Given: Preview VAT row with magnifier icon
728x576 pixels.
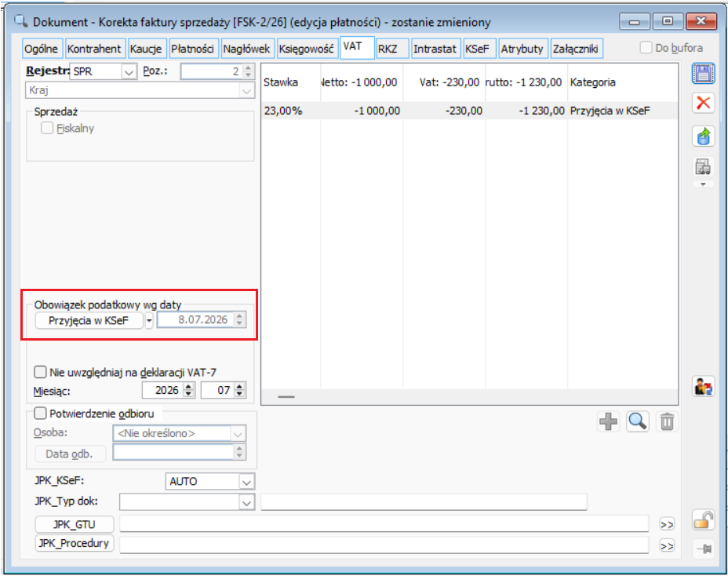Looking at the screenshot, I should (x=638, y=421).
